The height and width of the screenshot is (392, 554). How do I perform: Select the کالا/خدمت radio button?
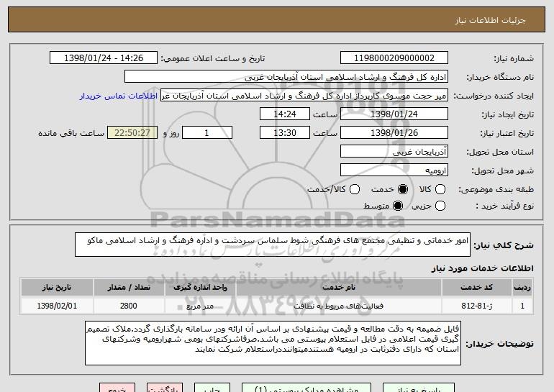point(355,189)
